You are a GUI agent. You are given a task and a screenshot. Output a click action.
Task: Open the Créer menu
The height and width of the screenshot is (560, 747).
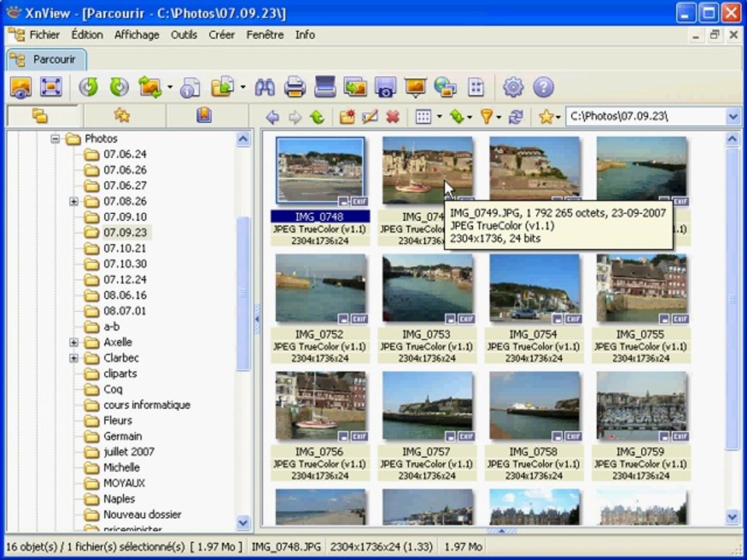click(222, 35)
